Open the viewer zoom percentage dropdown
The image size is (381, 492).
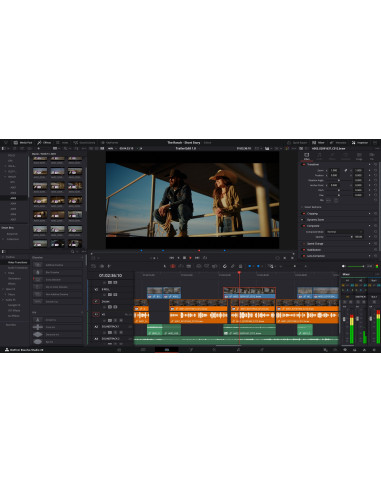point(111,148)
